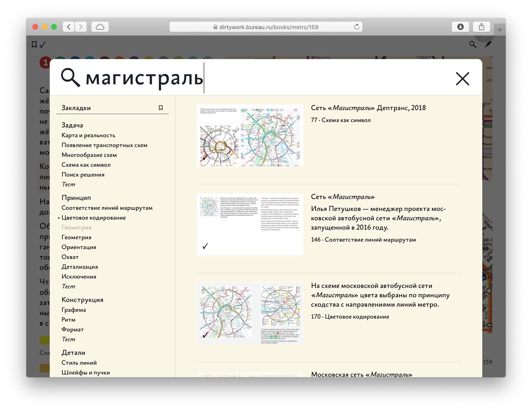Image resolution: width=532 pixels, height=412 pixels.
Task: Open the page 146 result thumbnail
Action: (x=250, y=224)
